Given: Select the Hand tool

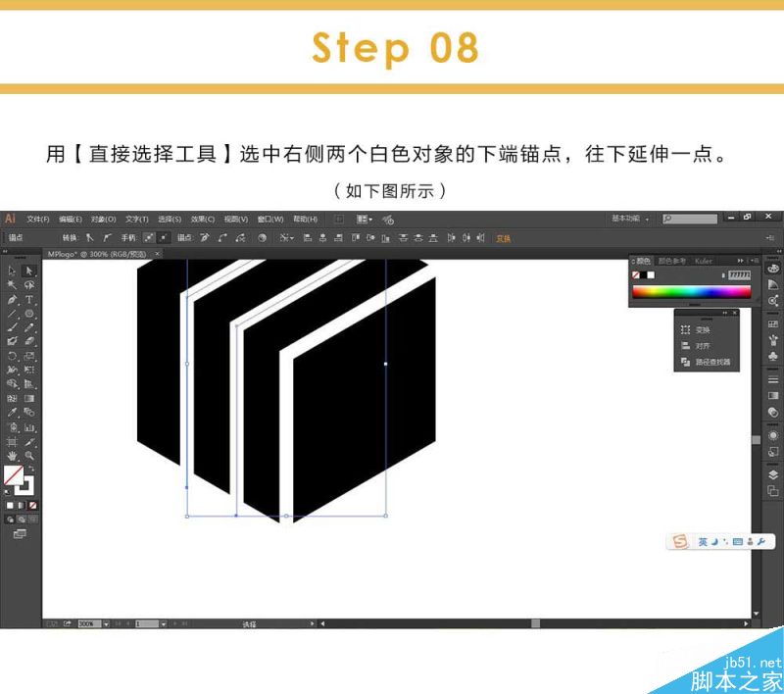Looking at the screenshot, I should pyautogui.click(x=12, y=456).
